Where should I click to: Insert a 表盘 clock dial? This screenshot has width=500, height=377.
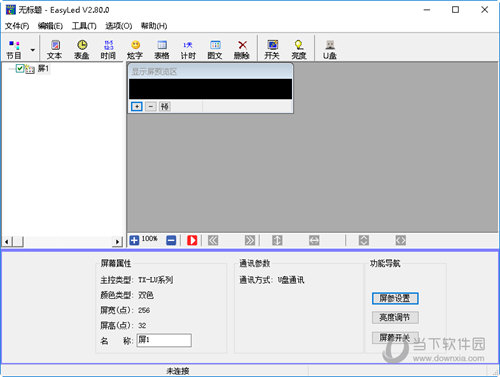click(82, 49)
